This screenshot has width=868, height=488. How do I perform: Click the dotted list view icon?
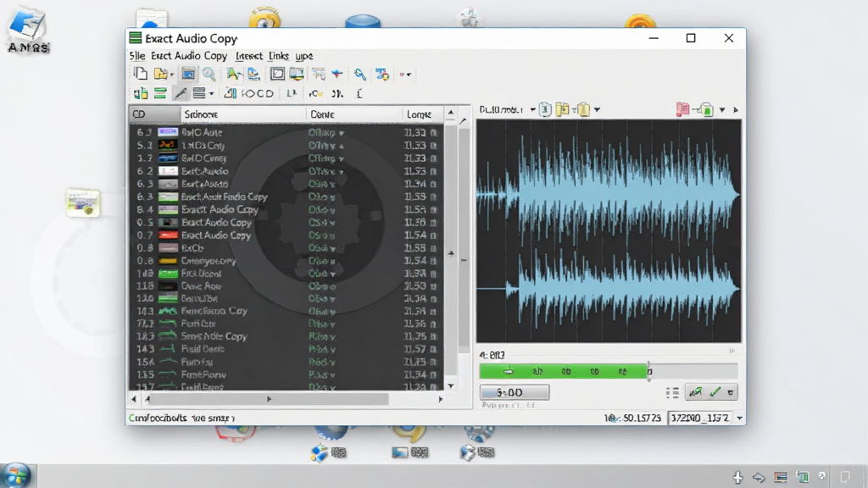click(x=672, y=393)
